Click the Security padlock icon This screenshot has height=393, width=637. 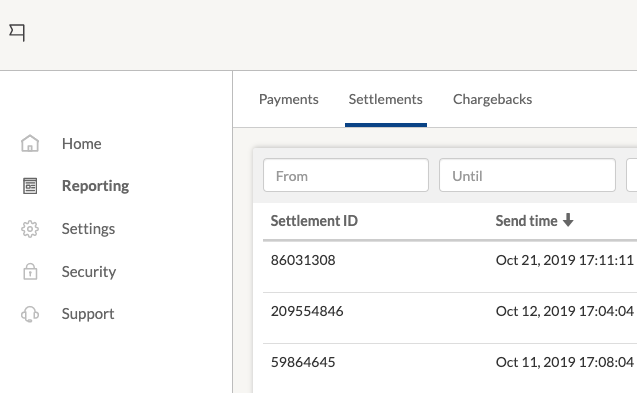tap(30, 271)
